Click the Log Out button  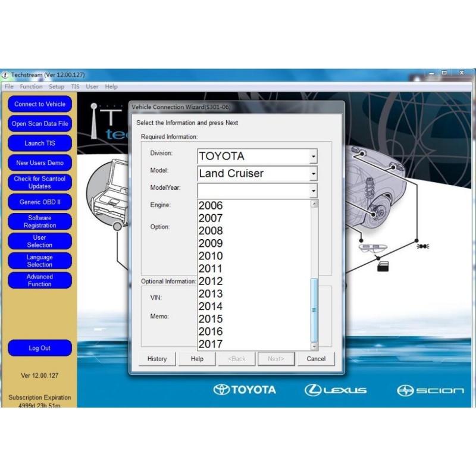coord(40,348)
